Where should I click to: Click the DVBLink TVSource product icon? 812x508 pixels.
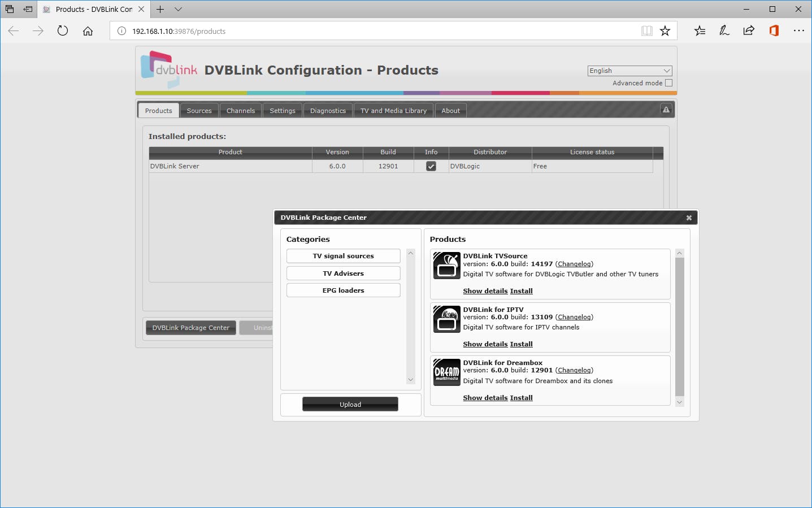[x=447, y=266]
